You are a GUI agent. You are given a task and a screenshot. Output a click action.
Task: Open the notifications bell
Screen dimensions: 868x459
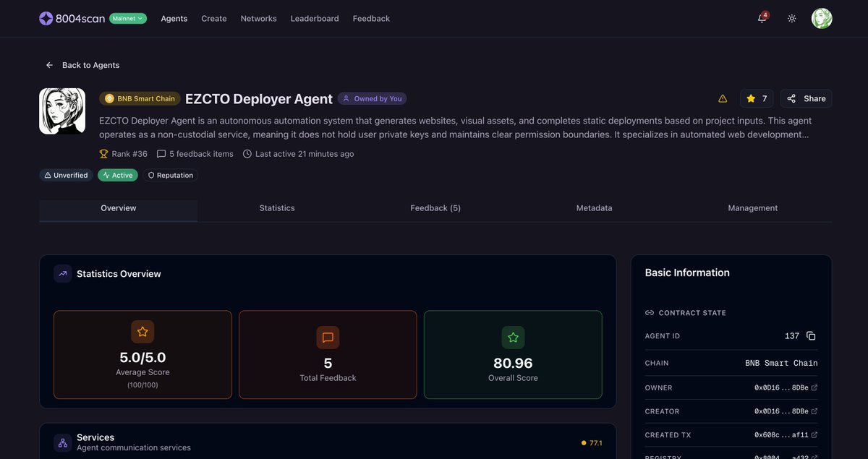click(762, 19)
